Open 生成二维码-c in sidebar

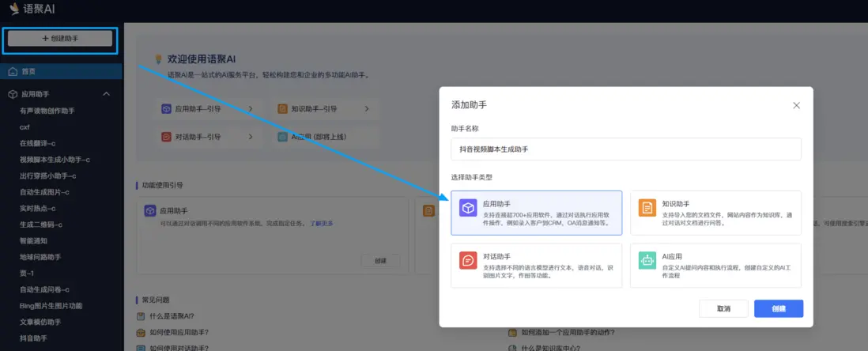(40, 225)
